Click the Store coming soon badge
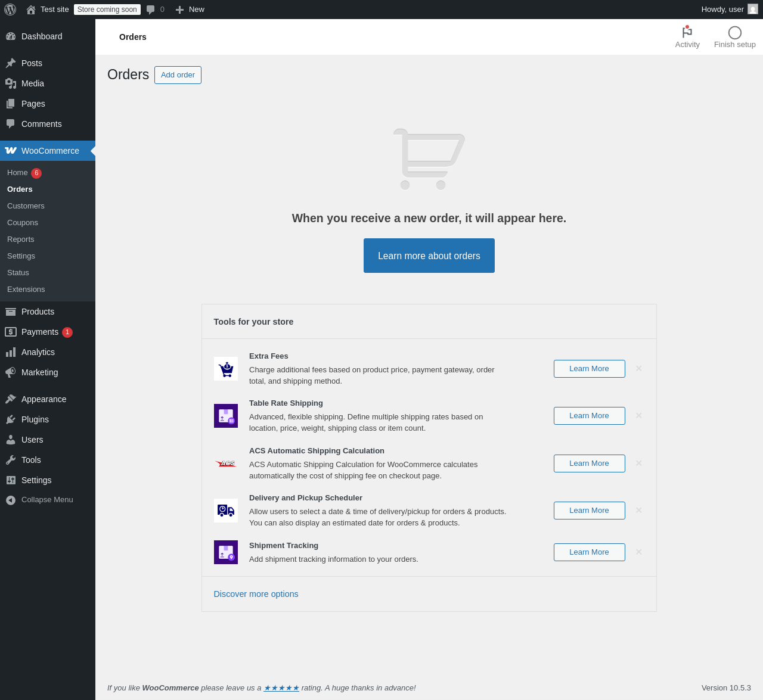This screenshot has width=763, height=700. 107,10
